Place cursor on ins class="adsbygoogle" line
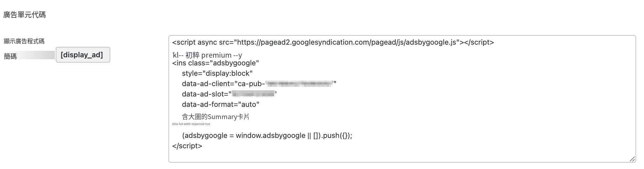Screen dimensions: 644x169 (216, 63)
